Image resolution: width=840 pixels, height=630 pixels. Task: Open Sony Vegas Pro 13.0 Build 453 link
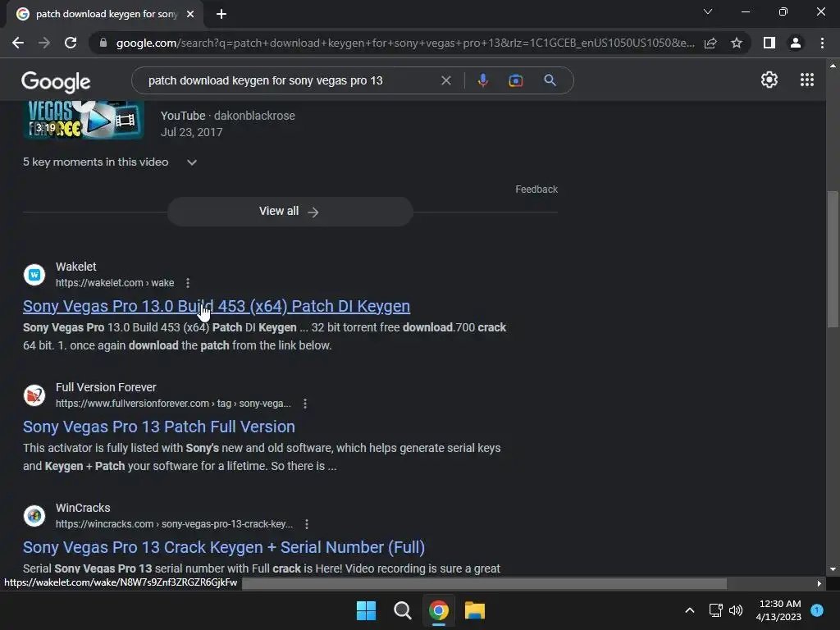[217, 306]
